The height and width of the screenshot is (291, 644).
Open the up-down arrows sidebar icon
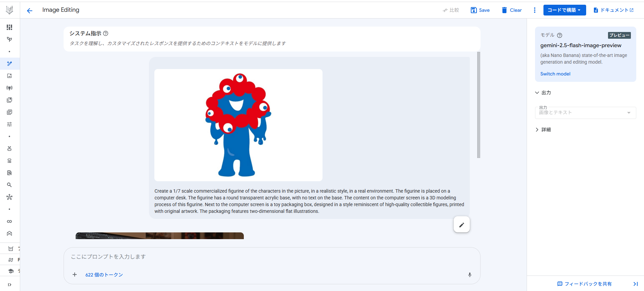(11, 260)
